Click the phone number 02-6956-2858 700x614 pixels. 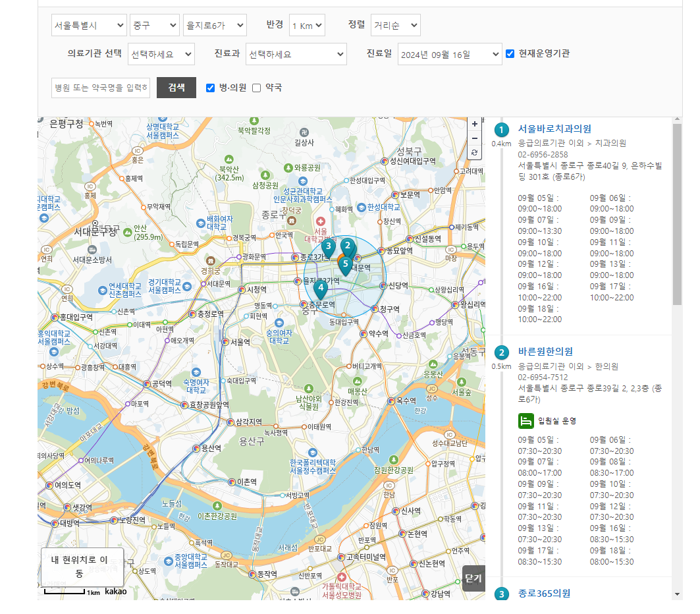point(543,155)
